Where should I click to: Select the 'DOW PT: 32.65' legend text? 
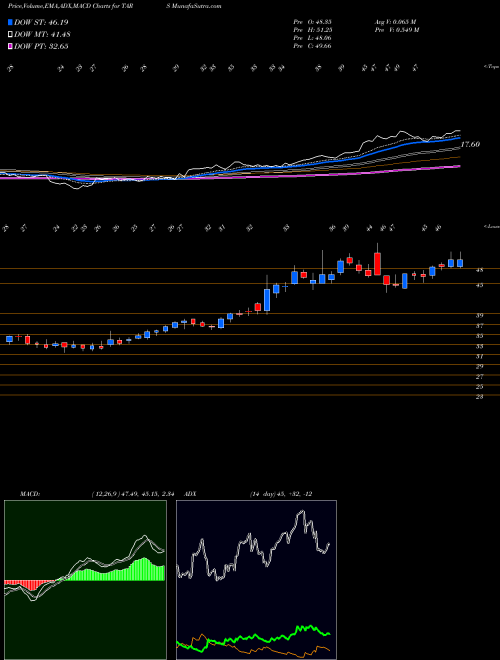(x=41, y=46)
